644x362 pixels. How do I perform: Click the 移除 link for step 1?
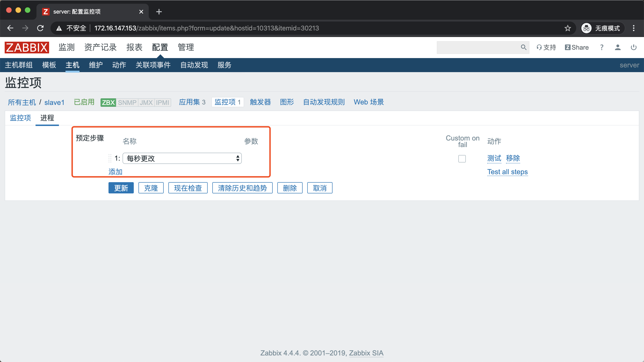click(x=513, y=158)
